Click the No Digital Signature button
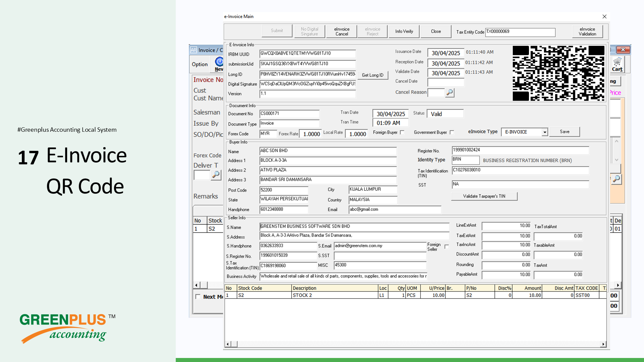This screenshot has width=644, height=362. pyautogui.click(x=309, y=32)
